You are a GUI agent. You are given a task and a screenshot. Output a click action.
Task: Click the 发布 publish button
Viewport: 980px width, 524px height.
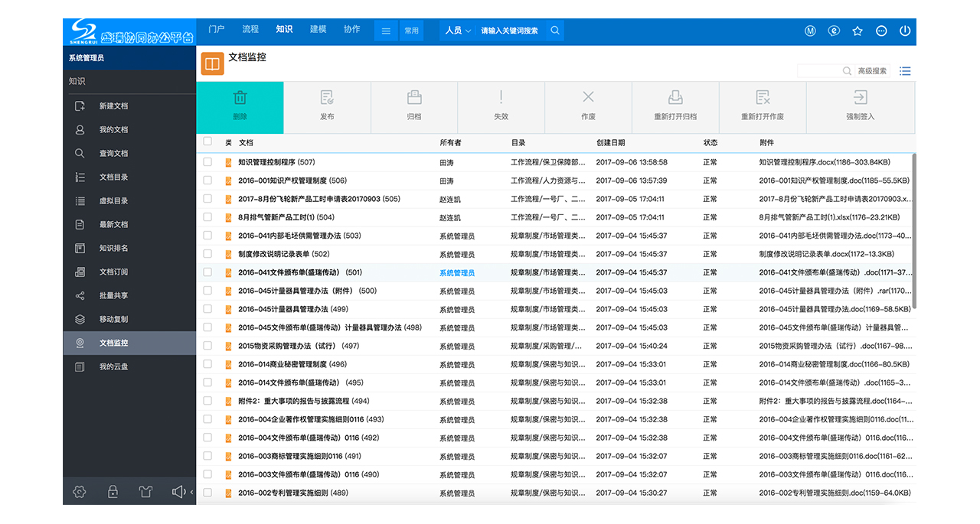click(x=327, y=108)
